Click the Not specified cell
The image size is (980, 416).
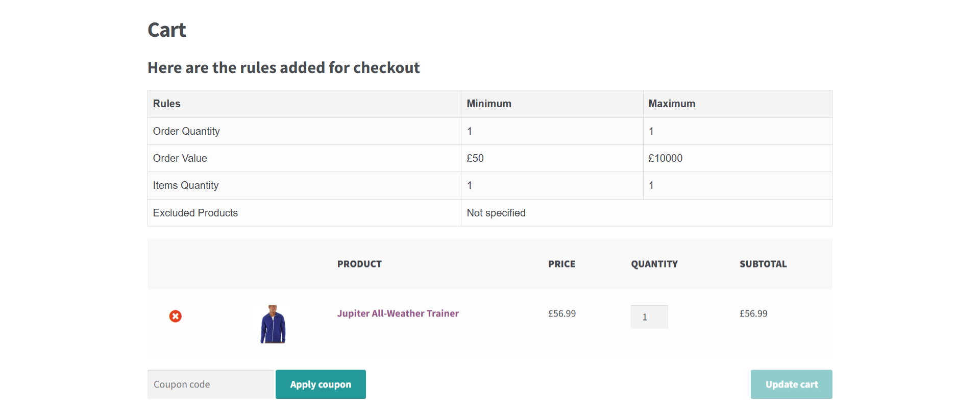click(x=496, y=213)
